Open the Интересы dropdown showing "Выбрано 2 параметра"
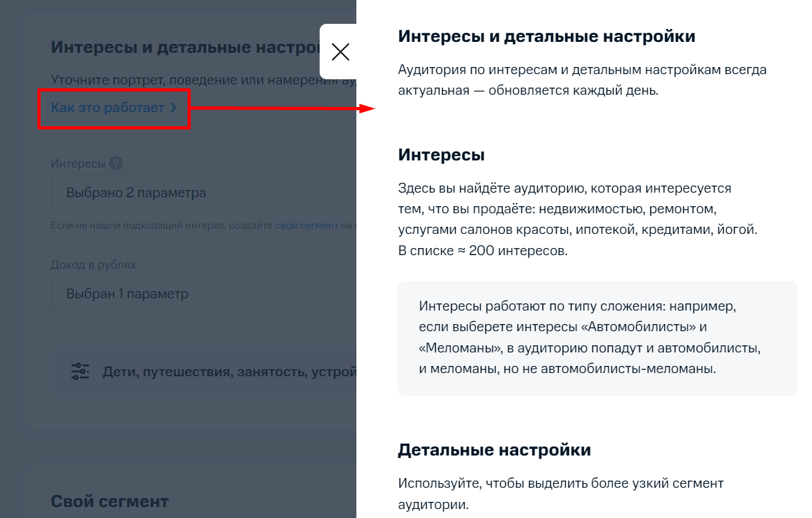 193,192
